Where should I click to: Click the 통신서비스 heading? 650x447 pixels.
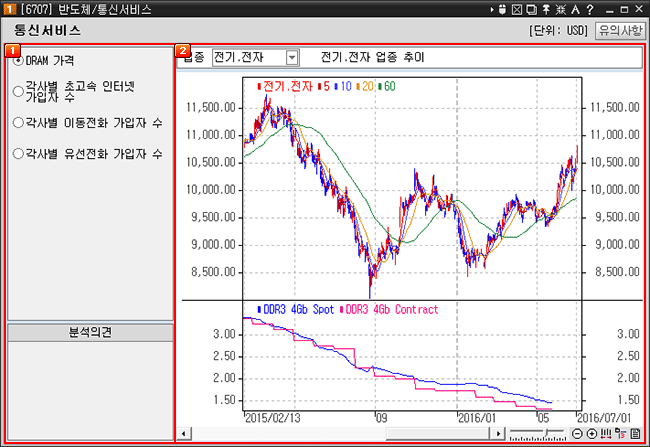point(47,30)
